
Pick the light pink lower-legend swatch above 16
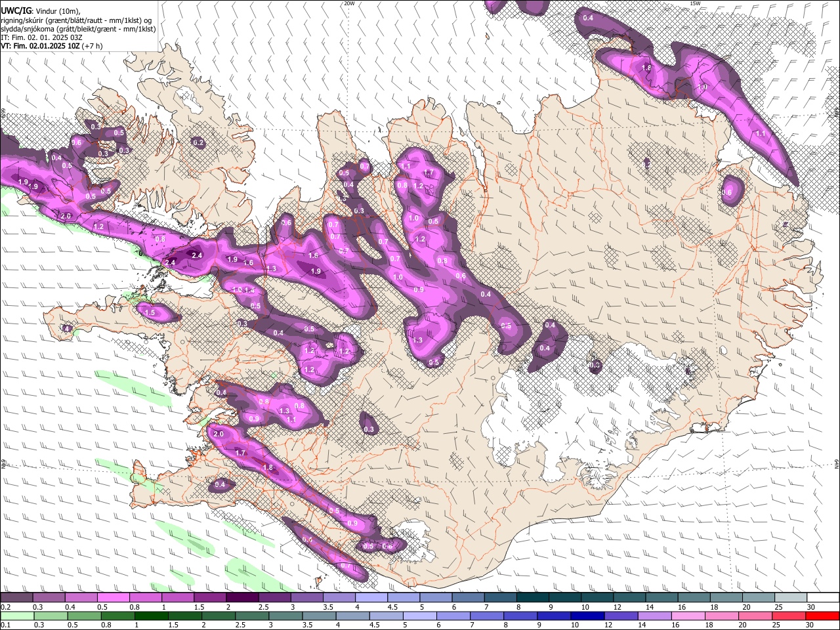(688, 616)
